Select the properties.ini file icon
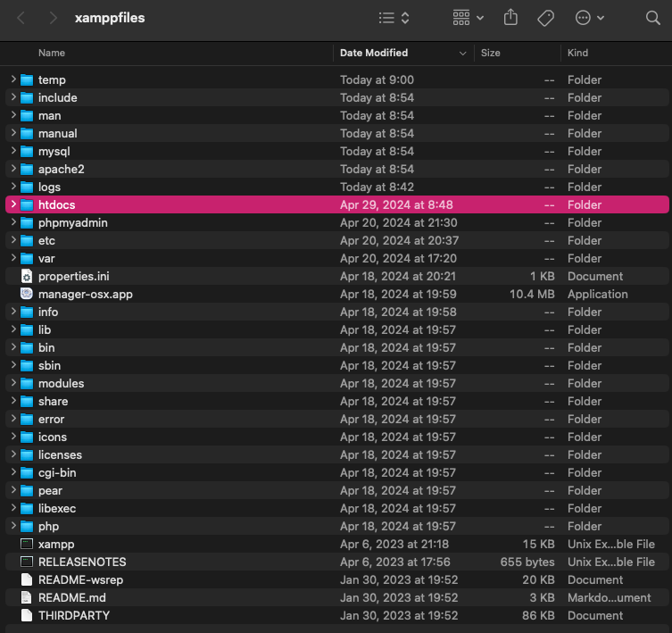 pyautogui.click(x=27, y=276)
